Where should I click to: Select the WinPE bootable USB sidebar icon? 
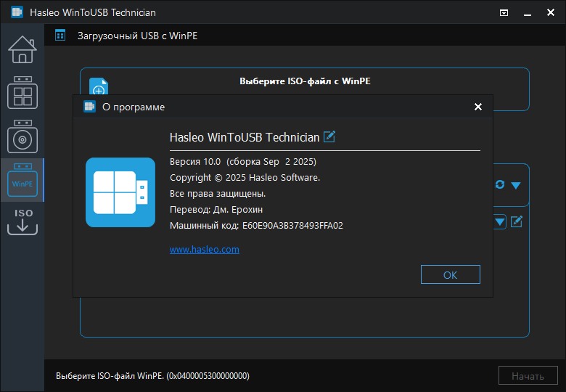[x=22, y=180]
